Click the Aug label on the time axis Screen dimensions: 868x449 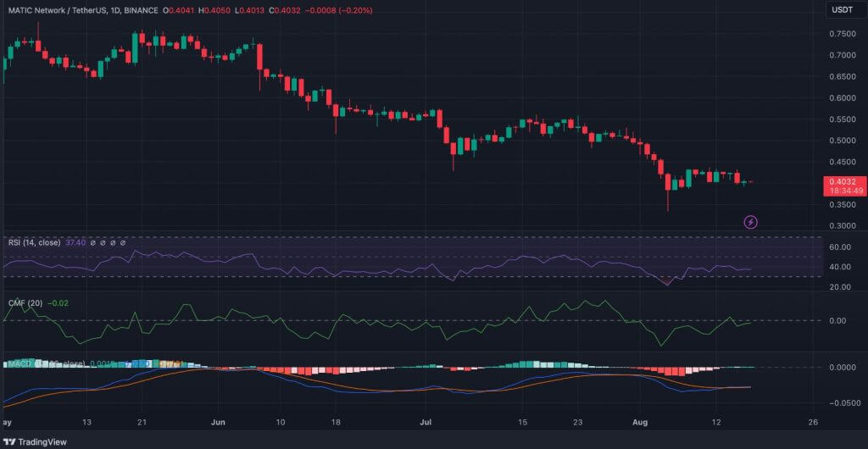(x=638, y=423)
